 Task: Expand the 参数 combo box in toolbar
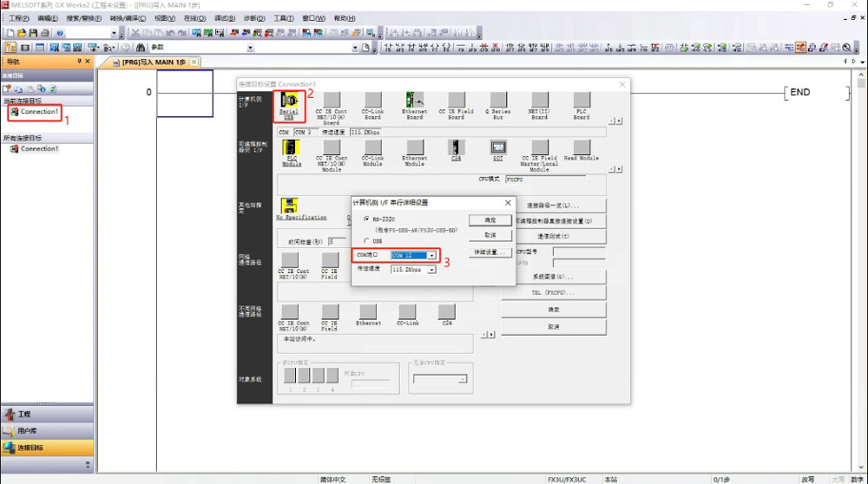[x=251, y=48]
